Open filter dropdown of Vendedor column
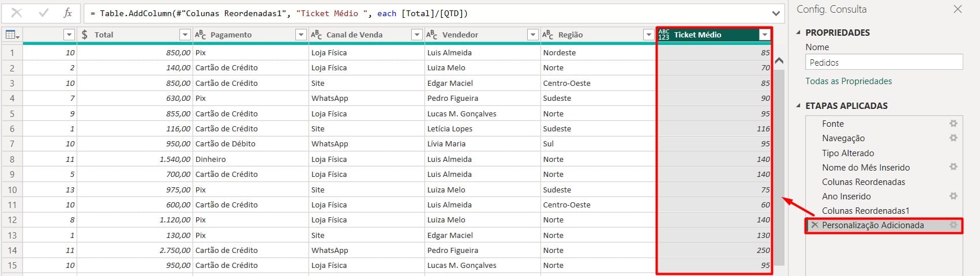Screen dimensions: 980x276 pos(532,35)
